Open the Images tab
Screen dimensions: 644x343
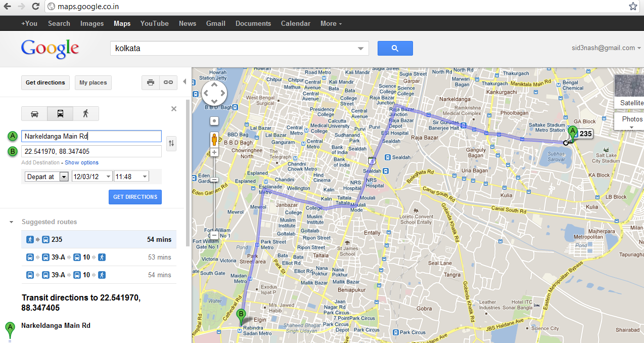point(92,23)
